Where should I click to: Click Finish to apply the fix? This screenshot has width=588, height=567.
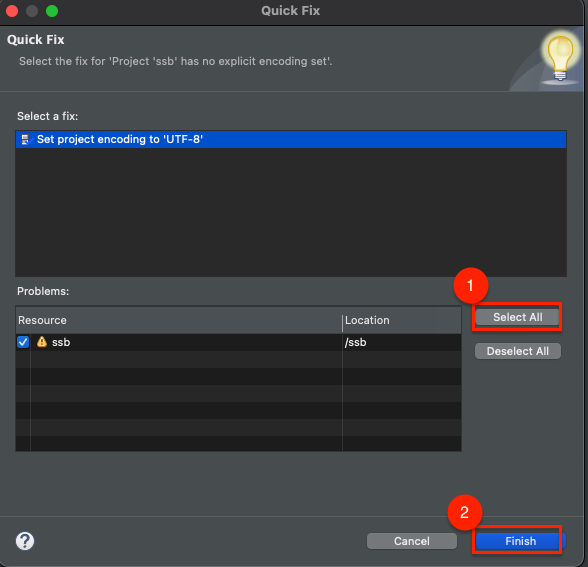(520, 541)
